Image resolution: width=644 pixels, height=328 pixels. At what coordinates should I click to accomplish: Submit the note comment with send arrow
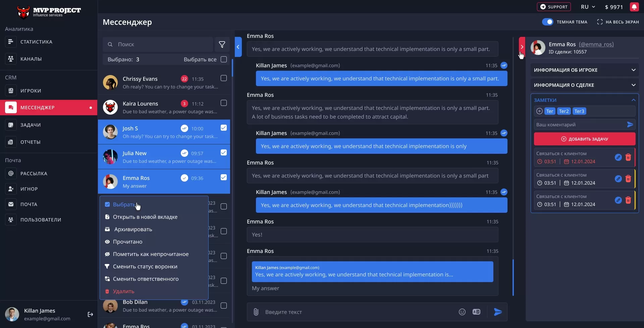point(630,125)
